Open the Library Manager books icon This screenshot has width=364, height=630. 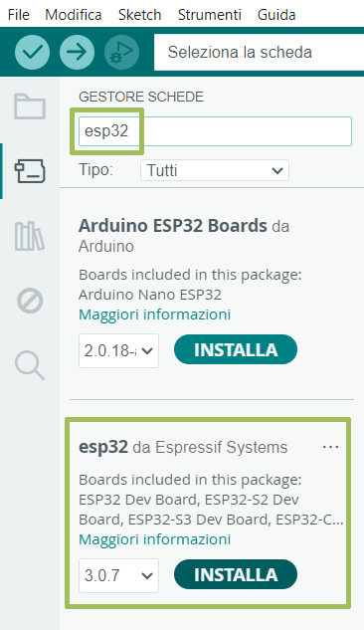click(x=30, y=236)
